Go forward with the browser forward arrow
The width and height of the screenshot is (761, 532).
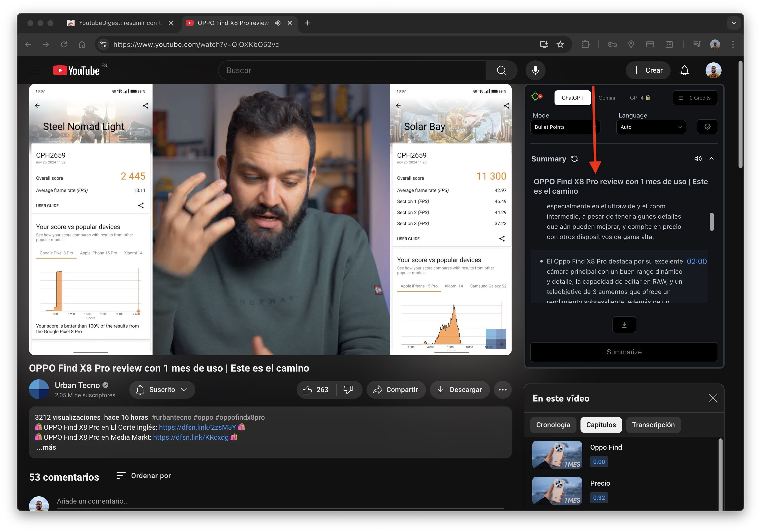46,44
